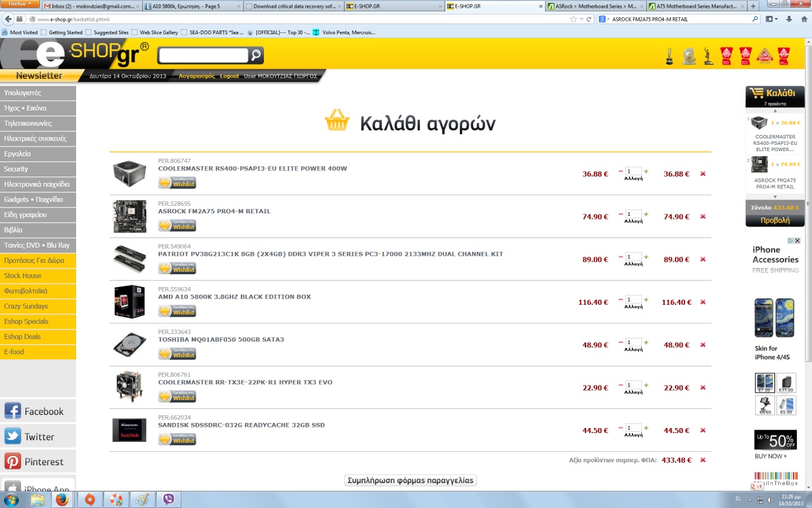
Task: Switch to Gmail Inbox browser tab
Action: [91, 6]
